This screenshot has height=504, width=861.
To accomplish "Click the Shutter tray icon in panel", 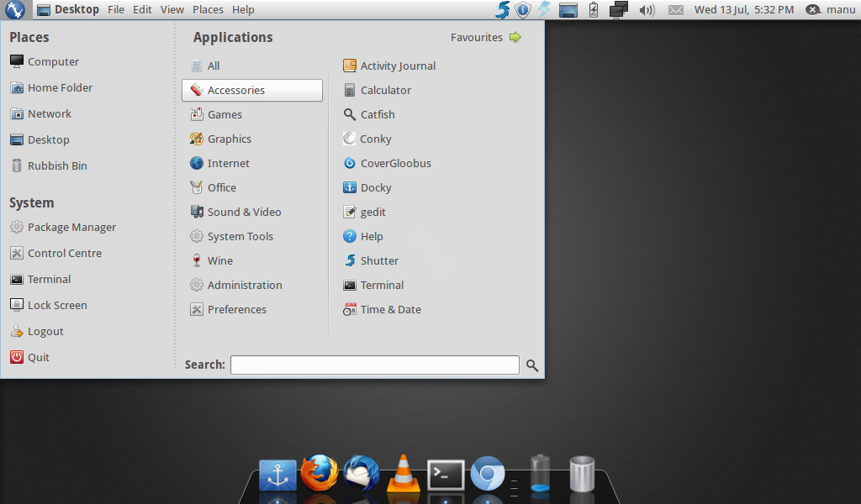I will tap(502, 10).
